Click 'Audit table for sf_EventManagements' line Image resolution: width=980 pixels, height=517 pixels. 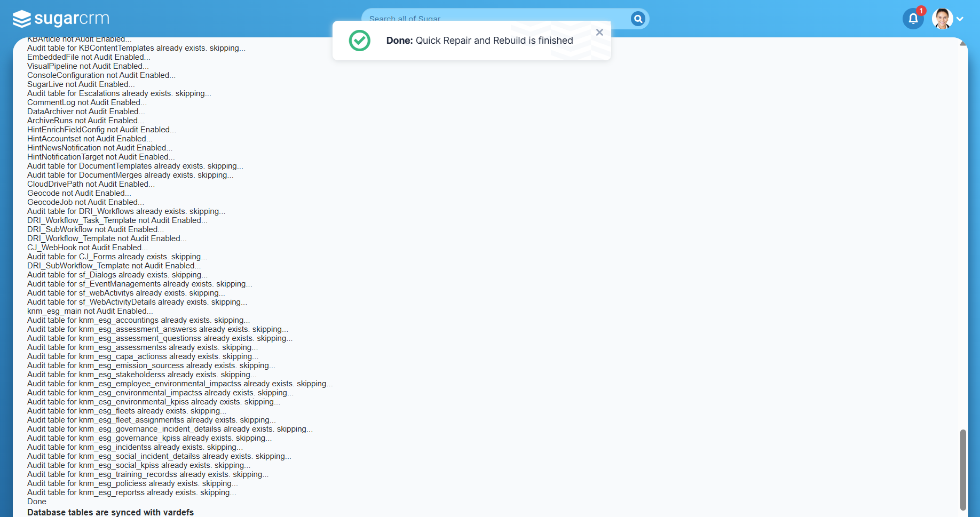click(140, 284)
